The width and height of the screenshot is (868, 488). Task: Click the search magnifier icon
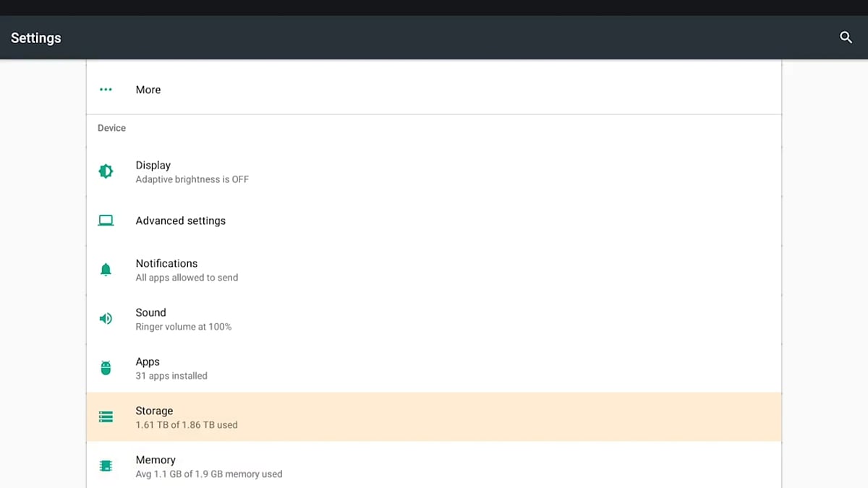pos(846,38)
